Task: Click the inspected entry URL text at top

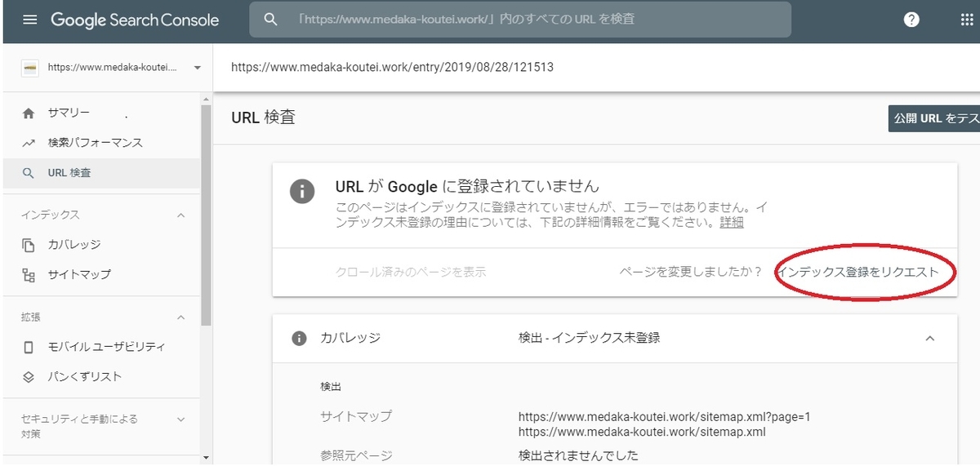Action: (392, 67)
